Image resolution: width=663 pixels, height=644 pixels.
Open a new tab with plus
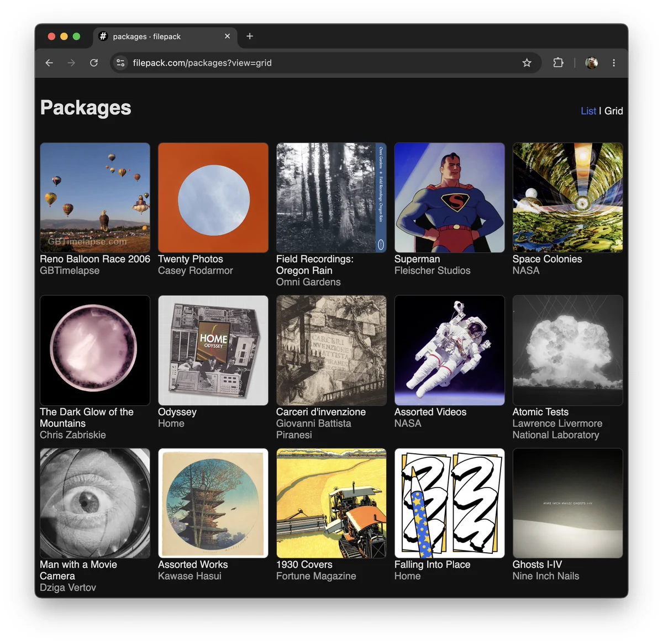tap(250, 36)
